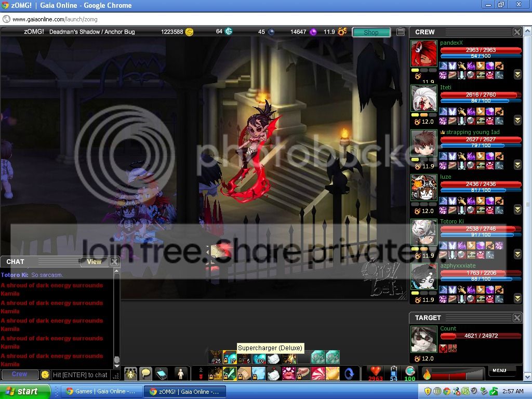Screen dimensions: 532x399
Task: Select luze avatar portrait in crew
Action: point(423,188)
